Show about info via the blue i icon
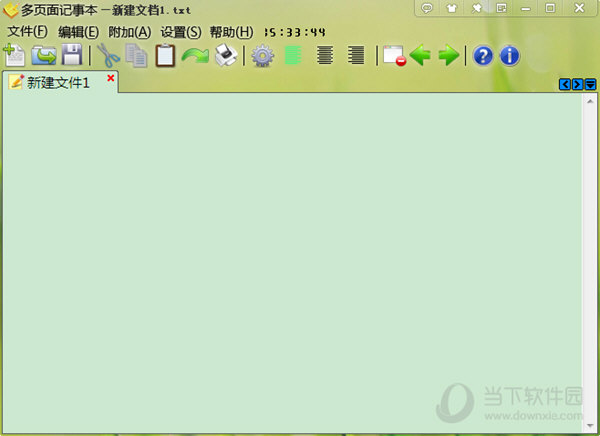Image resolution: width=600 pixels, height=436 pixels. pos(509,56)
